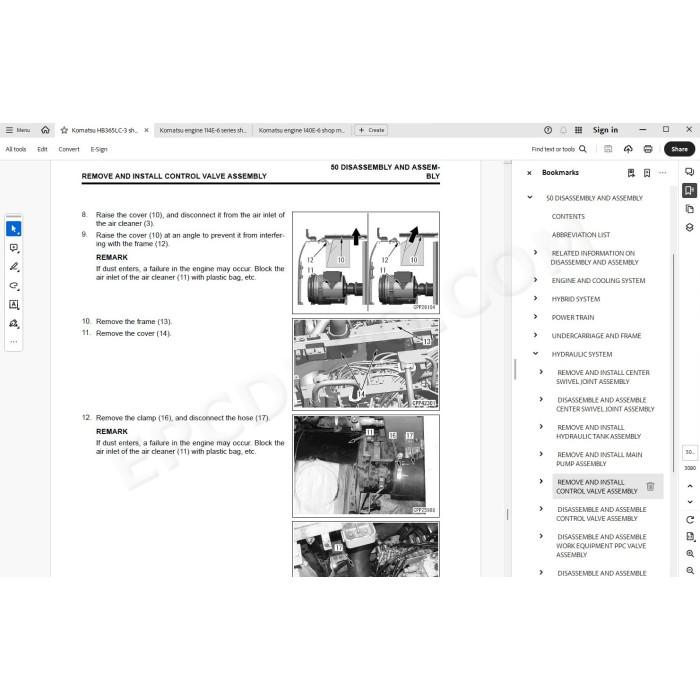This screenshot has height=700, width=700.
Task: Open DISASSEMBLE AND ASSEMBLE WORK EQUIPMENT PPC VALVE bookmark
Action: tap(601, 546)
